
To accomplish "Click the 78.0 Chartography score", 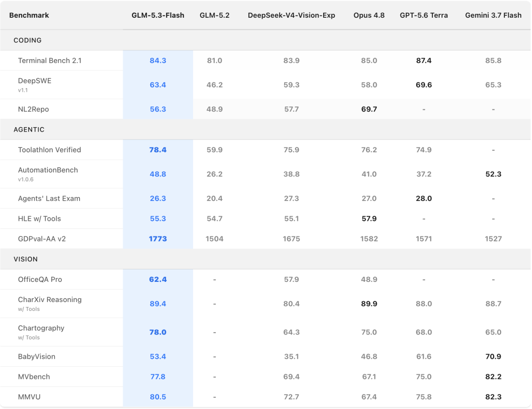I will point(158,332).
